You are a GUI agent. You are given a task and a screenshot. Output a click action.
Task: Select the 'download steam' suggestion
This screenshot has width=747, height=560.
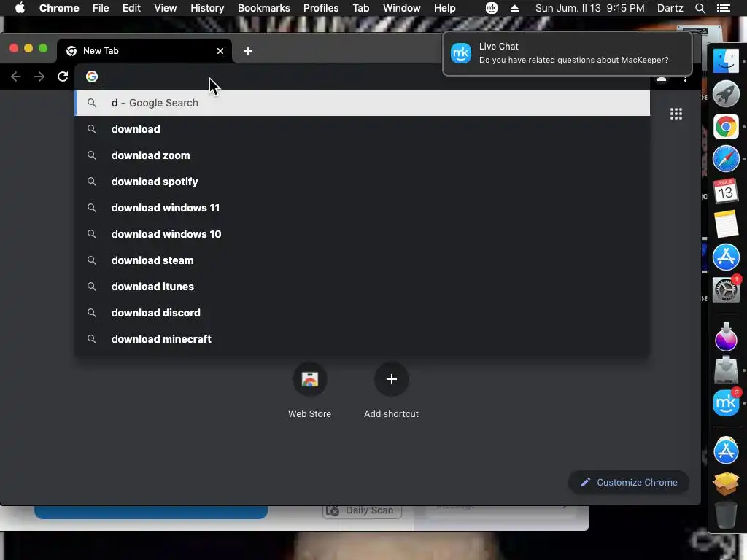click(x=362, y=260)
